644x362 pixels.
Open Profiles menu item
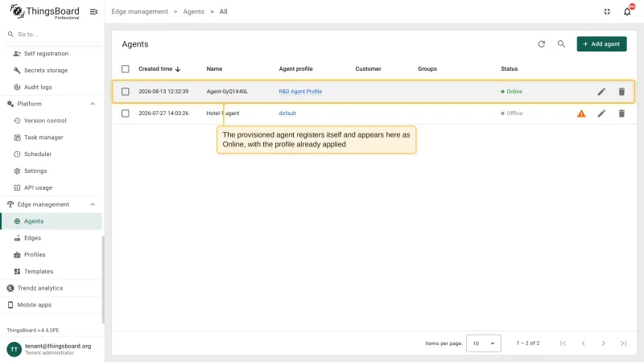click(52, 255)
